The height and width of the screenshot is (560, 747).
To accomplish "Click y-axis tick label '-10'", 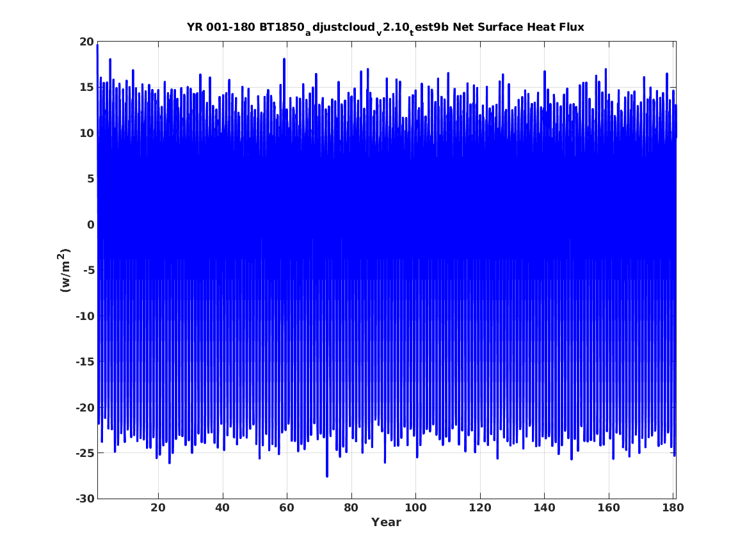I will coord(84,316).
